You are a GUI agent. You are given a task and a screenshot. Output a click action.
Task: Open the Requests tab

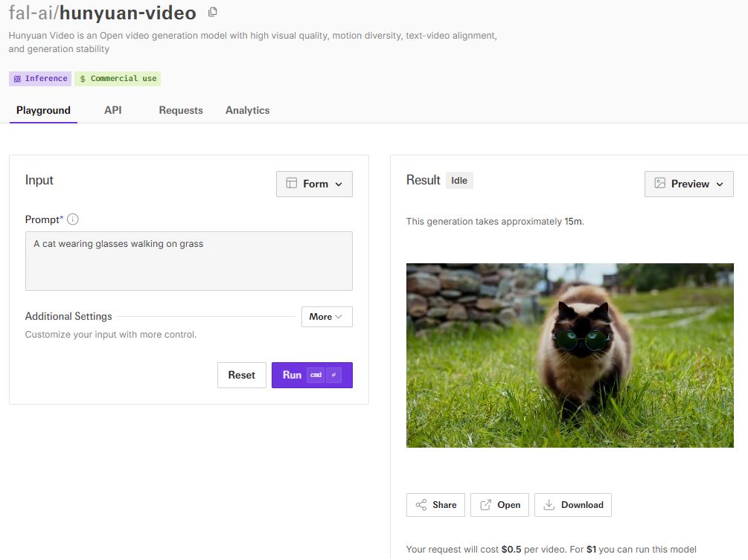pos(181,110)
